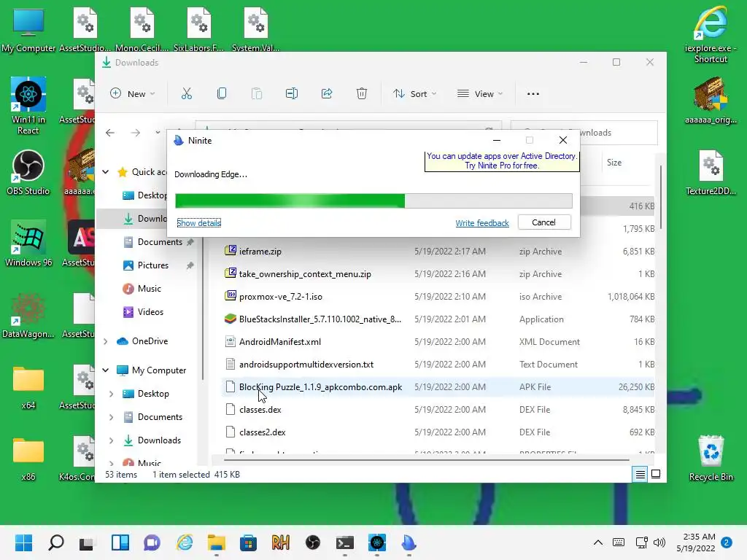Image resolution: width=747 pixels, height=560 pixels.
Task: Switch to large thumbnails view icon
Action: [x=656, y=474]
